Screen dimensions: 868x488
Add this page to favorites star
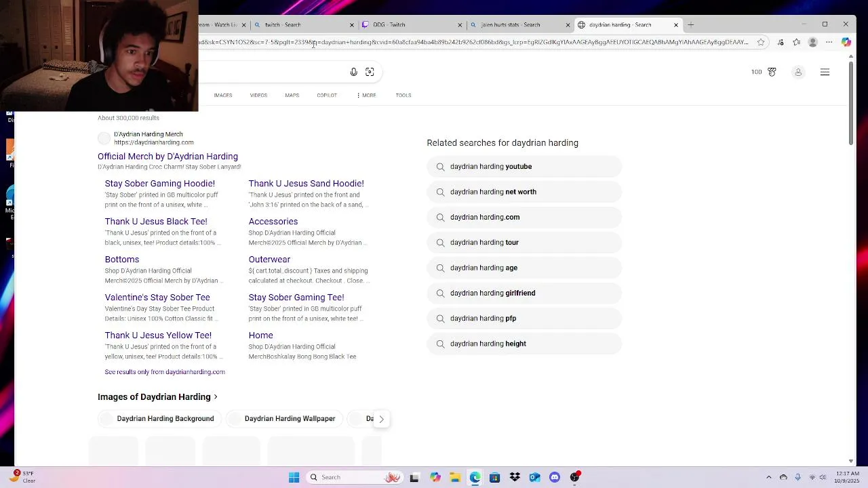(x=761, y=42)
